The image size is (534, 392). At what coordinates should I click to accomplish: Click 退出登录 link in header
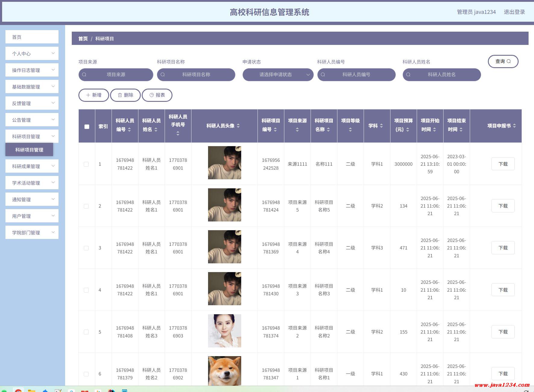click(x=514, y=12)
